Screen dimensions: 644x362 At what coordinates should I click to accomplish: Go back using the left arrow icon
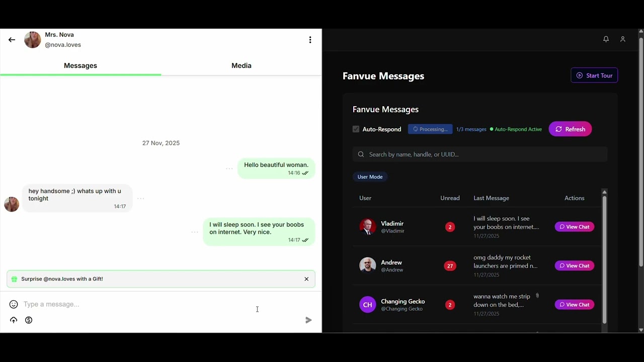(x=12, y=40)
